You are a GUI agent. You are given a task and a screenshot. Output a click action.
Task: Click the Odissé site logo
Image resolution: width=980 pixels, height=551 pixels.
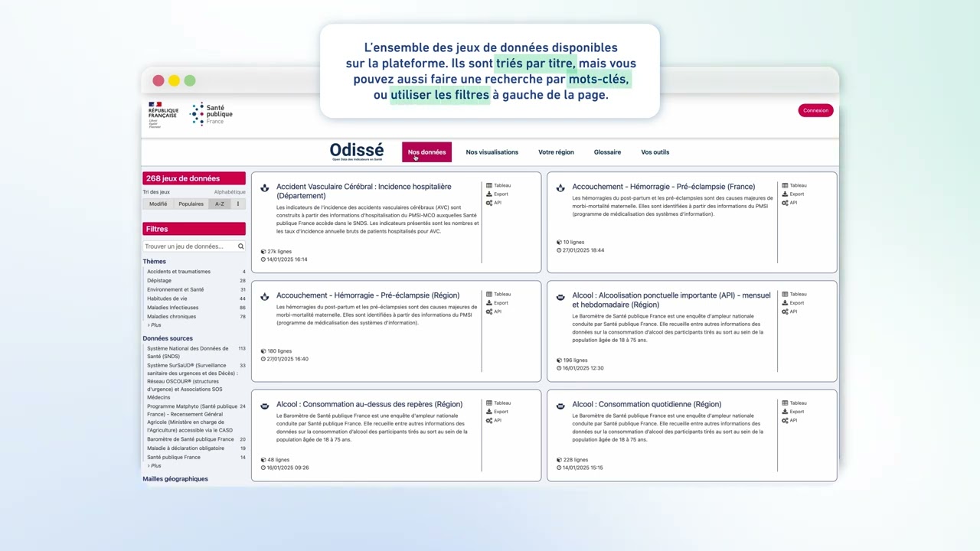357,152
